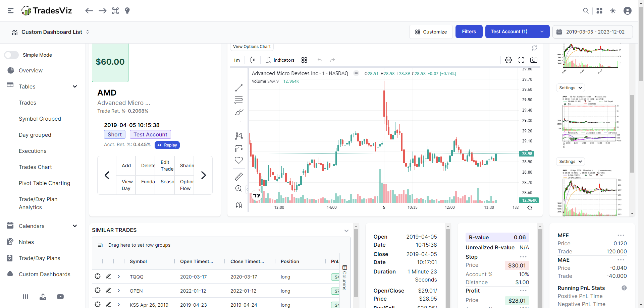The height and width of the screenshot is (308, 644).
Task: Open the keyboard shortcuts command icon
Action: coord(115,11)
